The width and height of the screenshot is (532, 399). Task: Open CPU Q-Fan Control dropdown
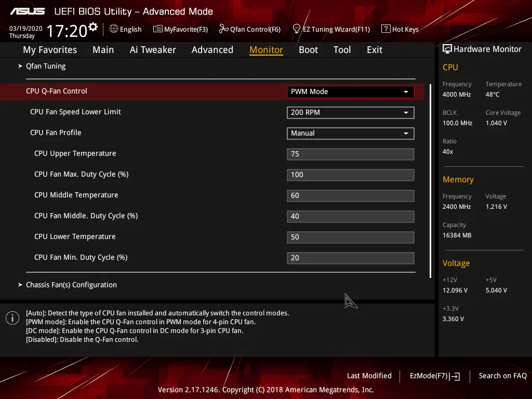(x=350, y=92)
